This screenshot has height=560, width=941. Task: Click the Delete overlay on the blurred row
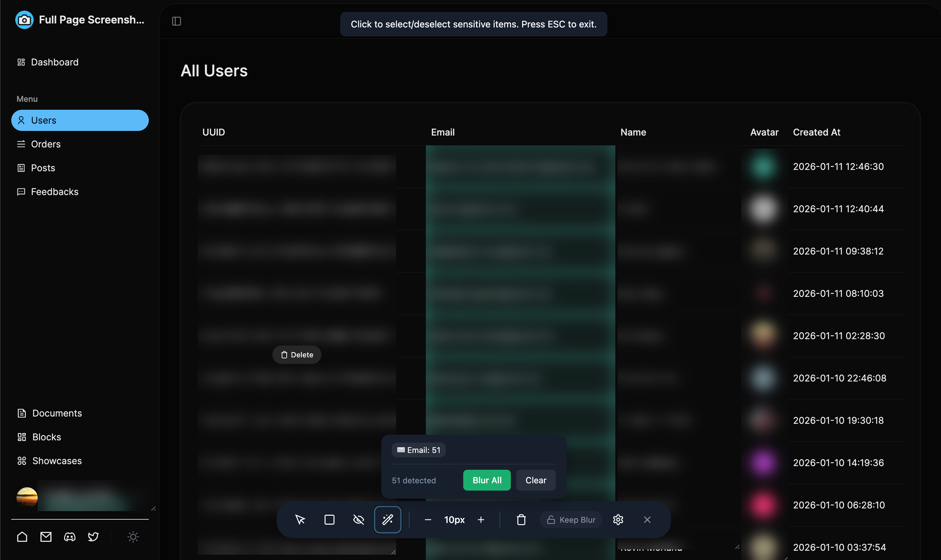point(297,354)
